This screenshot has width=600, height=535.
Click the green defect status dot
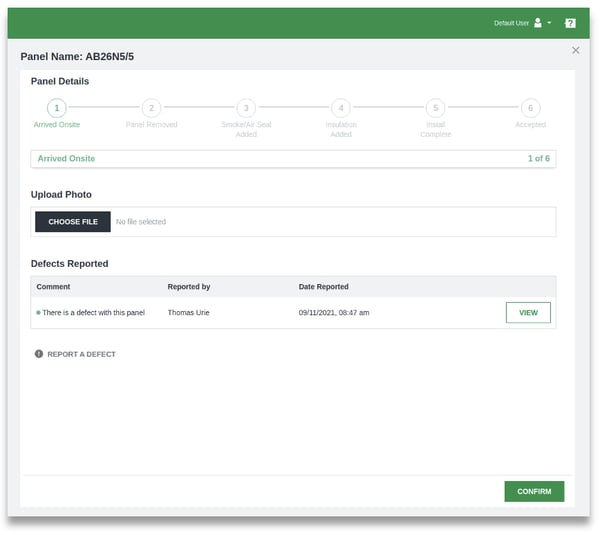(38, 313)
